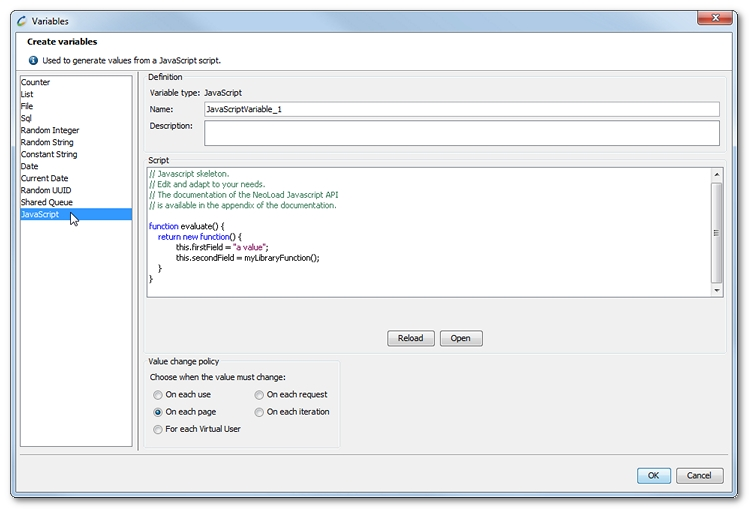Choose Random UUID from the variable list

point(46,190)
